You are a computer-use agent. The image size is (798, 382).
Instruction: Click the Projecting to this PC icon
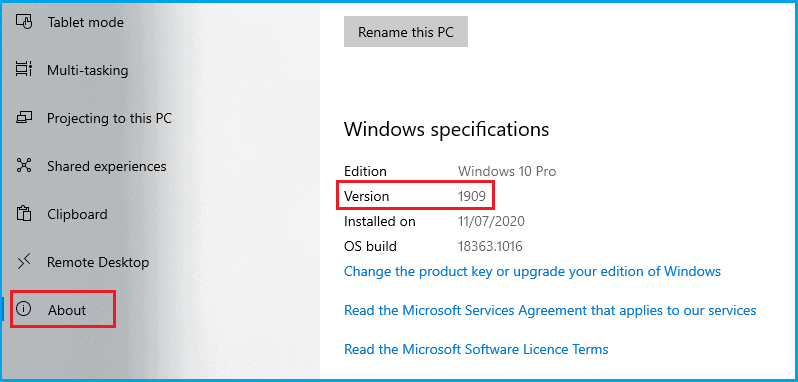click(24, 118)
